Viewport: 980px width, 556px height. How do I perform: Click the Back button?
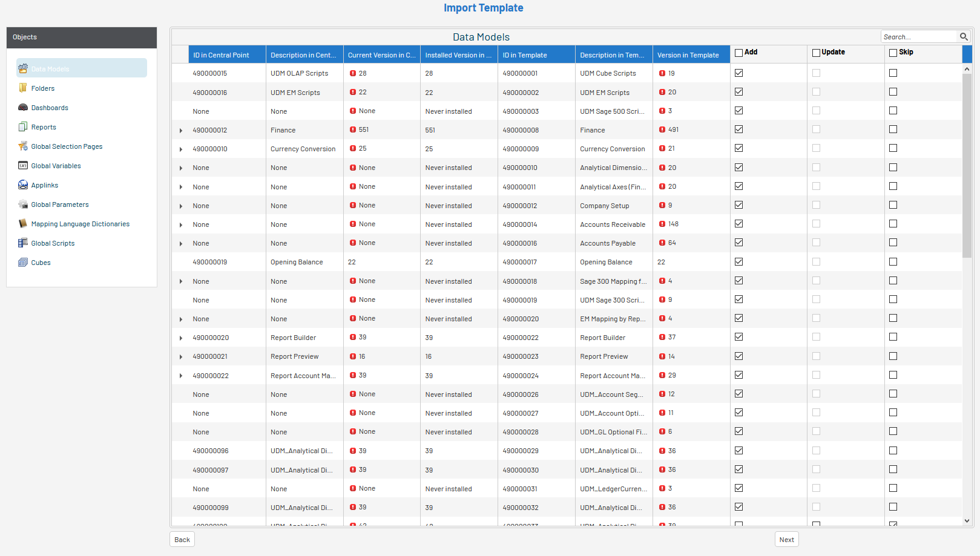tap(182, 540)
